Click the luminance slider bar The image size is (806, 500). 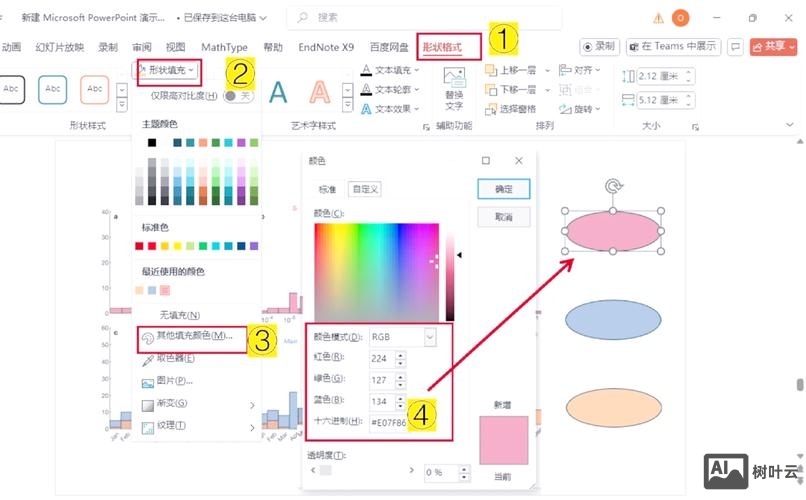pyautogui.click(x=450, y=272)
